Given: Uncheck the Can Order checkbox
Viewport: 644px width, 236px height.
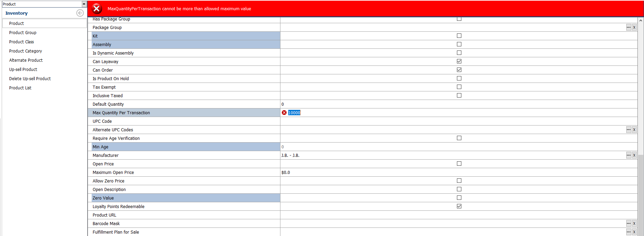Looking at the screenshot, I should point(459,70).
